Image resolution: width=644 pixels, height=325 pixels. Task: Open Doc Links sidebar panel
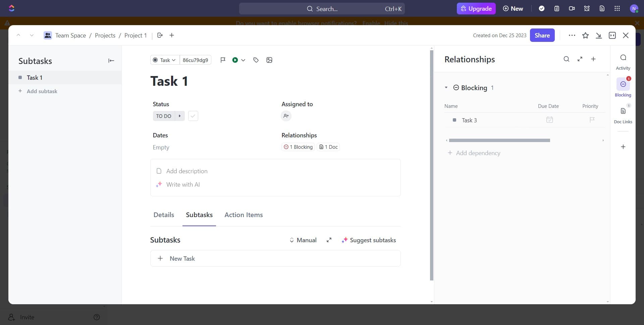click(623, 114)
